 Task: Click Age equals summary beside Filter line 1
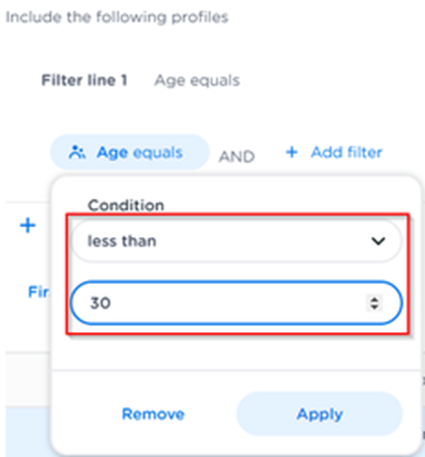point(197,81)
